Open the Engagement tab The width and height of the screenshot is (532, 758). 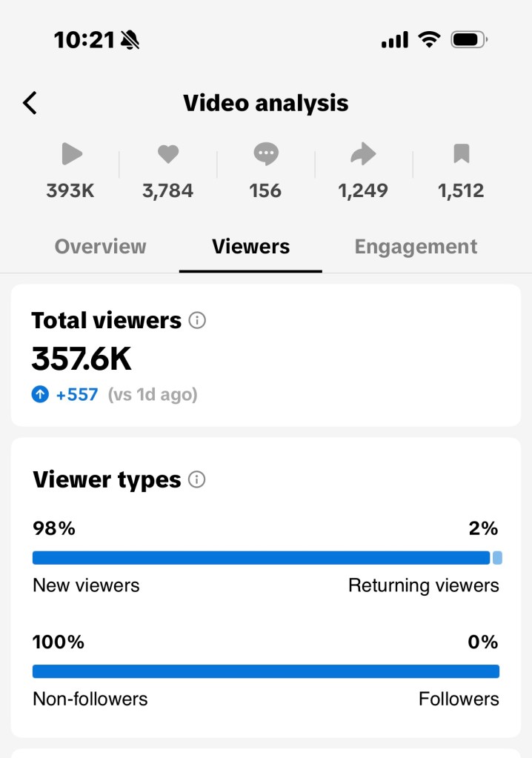(x=416, y=247)
